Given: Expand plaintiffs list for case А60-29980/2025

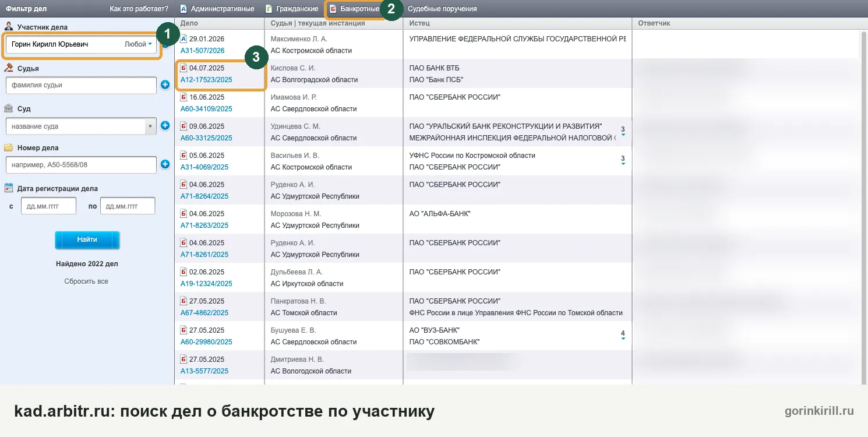Looking at the screenshot, I should point(623,335).
